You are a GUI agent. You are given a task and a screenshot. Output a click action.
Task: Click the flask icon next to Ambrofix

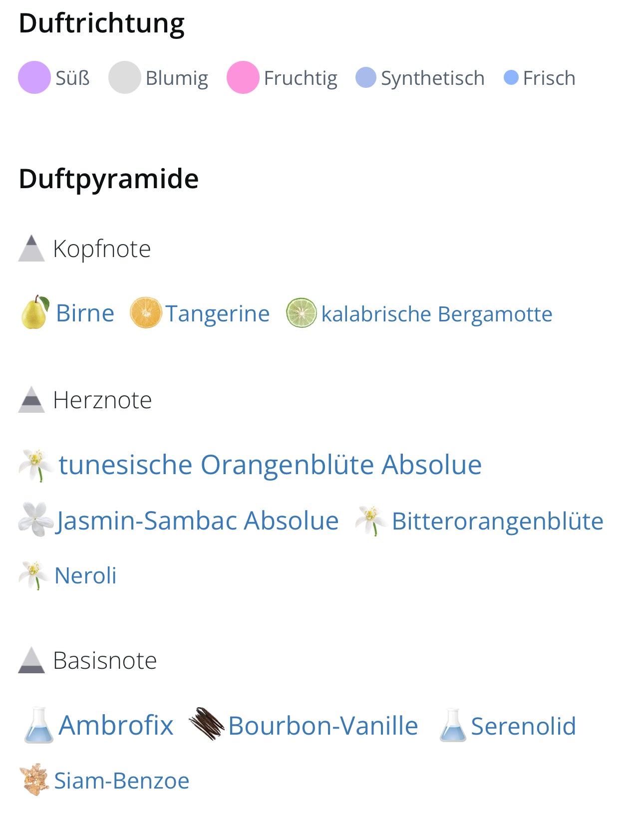coord(38,725)
